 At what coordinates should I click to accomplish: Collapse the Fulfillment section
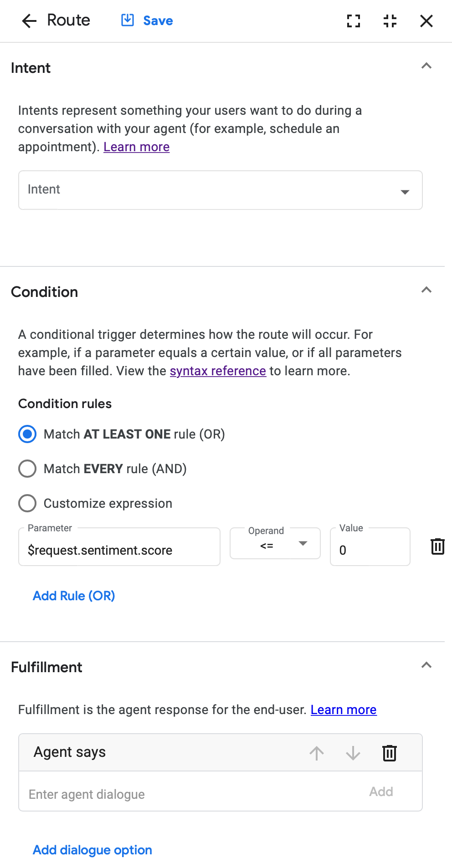[x=426, y=665]
